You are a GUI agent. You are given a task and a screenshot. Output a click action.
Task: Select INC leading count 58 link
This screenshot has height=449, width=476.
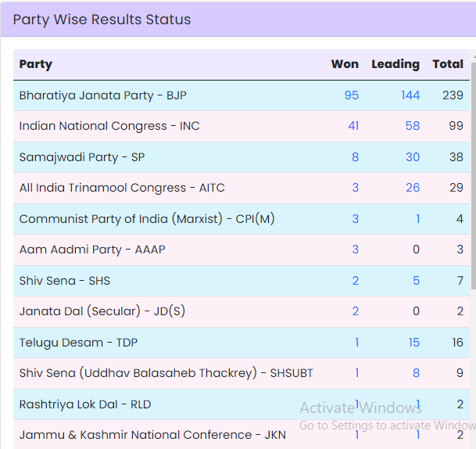412,126
